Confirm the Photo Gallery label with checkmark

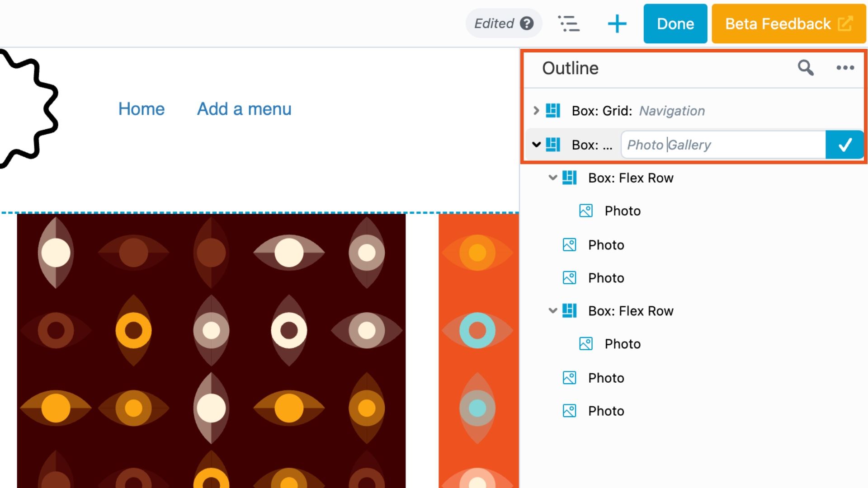[844, 145]
